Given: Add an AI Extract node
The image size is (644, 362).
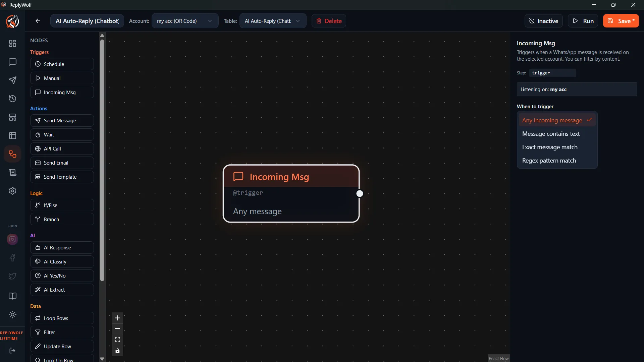Looking at the screenshot, I should (x=62, y=290).
